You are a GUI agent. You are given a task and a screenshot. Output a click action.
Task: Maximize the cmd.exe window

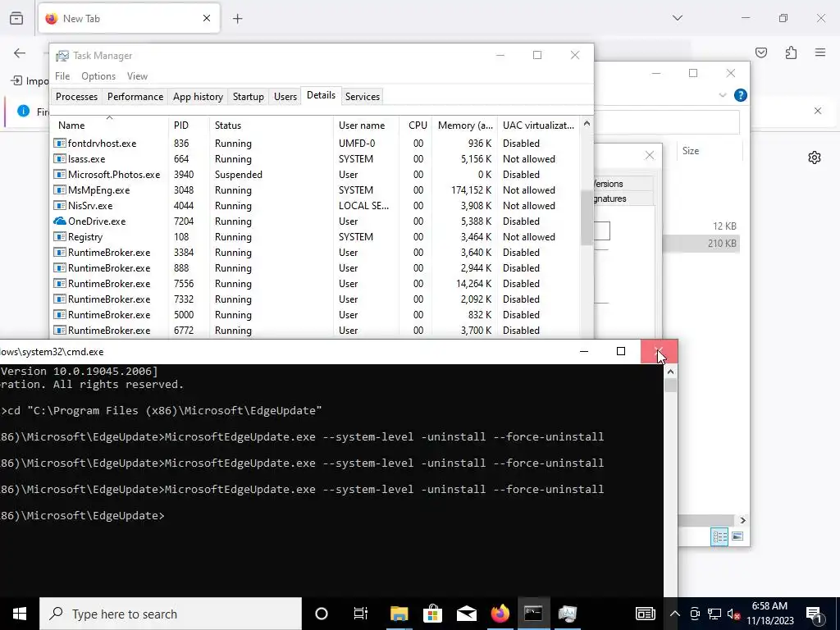pos(621,351)
